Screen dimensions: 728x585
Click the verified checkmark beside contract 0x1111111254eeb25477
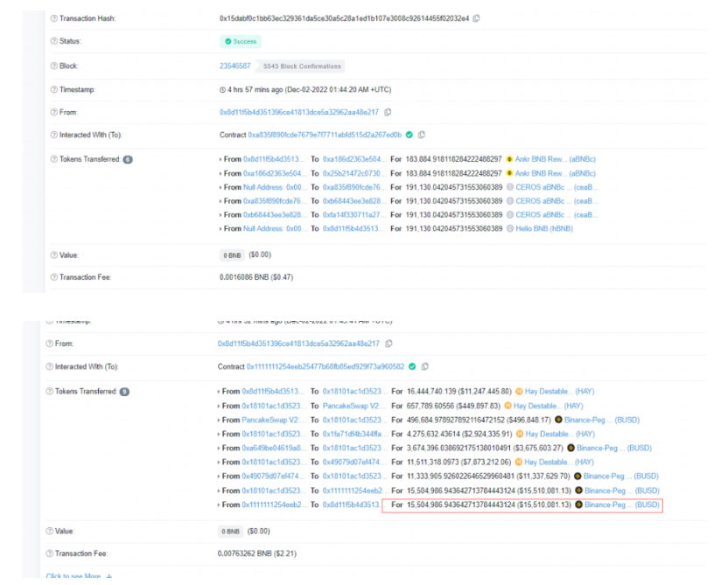tap(412, 366)
